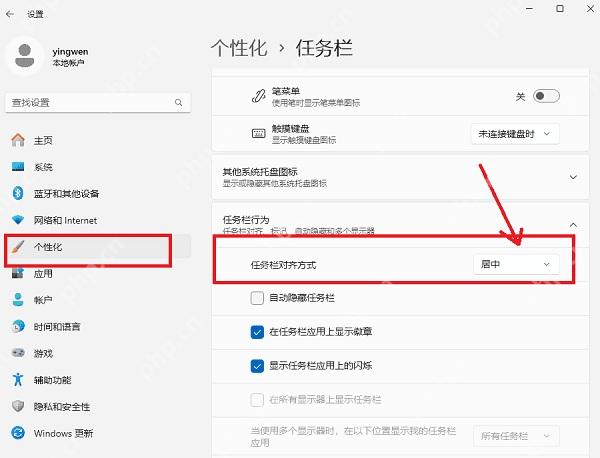Click the 游戏 gamepad icon
This screenshot has width=600, height=458.
[x=18, y=353]
